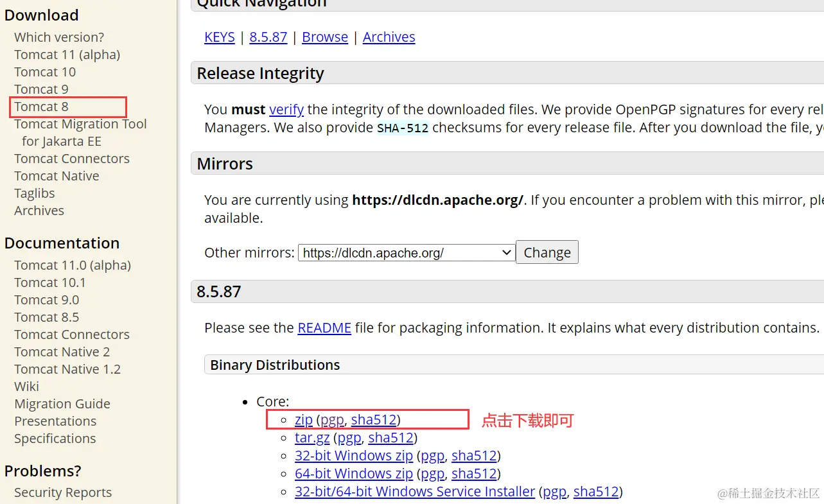The image size is (824, 504).
Task: Open the Archives link in Quick Navigation
Action: point(389,37)
